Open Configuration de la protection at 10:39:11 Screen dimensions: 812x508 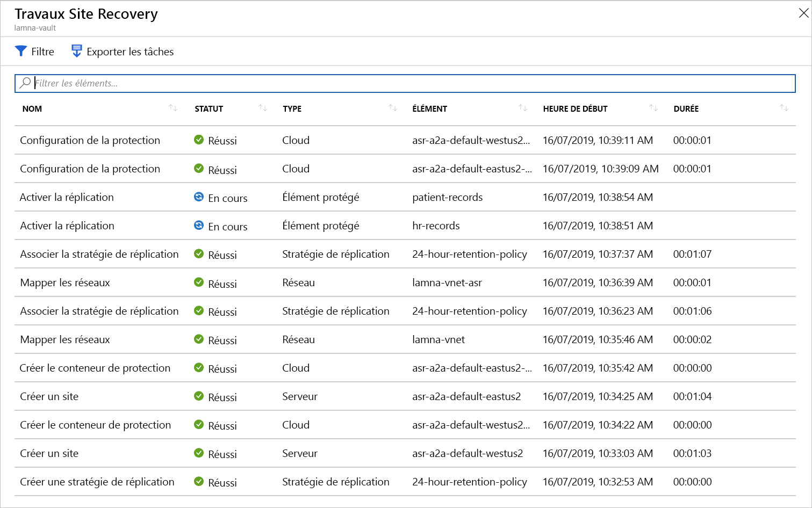pos(90,140)
